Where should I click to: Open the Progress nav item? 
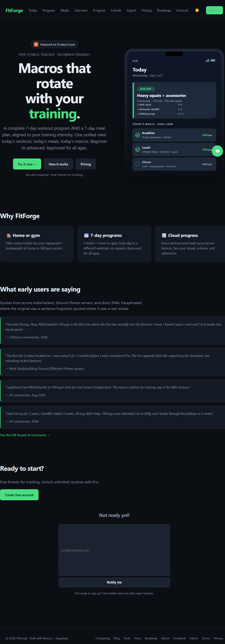[99, 10]
